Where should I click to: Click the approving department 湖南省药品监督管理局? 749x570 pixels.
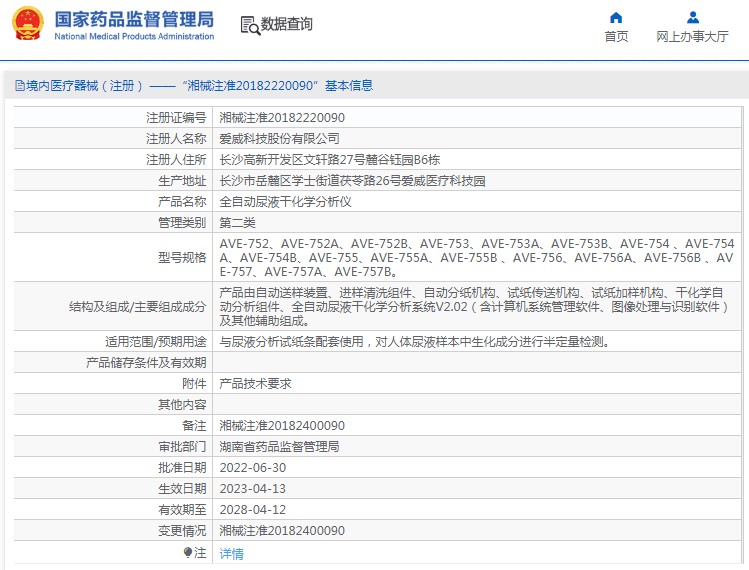(279, 446)
